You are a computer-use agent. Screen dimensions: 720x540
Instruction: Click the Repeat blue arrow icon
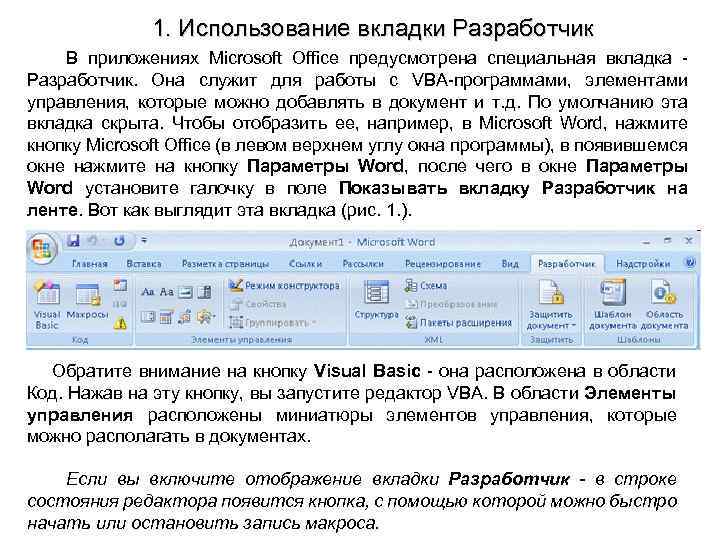[x=119, y=241]
